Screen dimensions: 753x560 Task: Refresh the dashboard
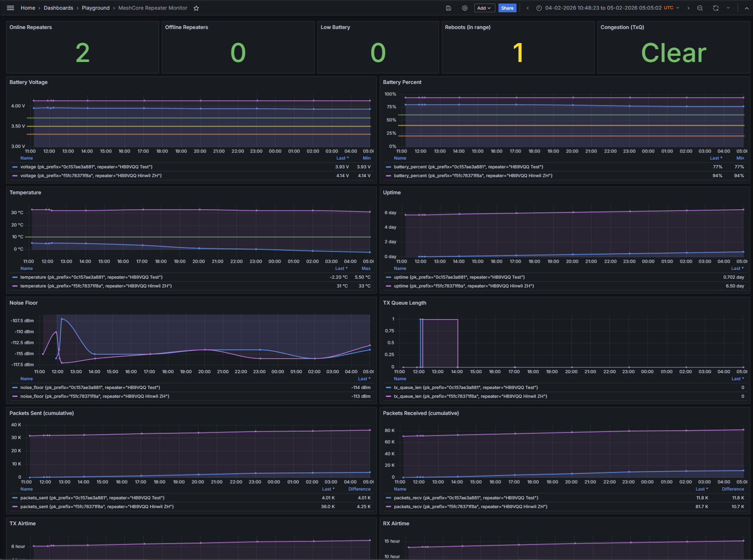[716, 8]
